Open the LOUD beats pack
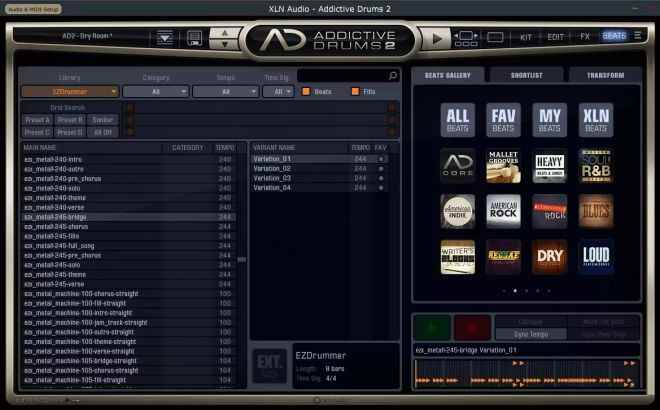The image size is (660, 410). (x=596, y=257)
